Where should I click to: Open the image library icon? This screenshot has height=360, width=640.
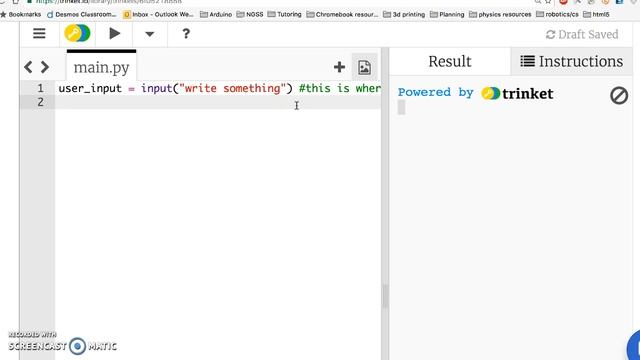364,67
